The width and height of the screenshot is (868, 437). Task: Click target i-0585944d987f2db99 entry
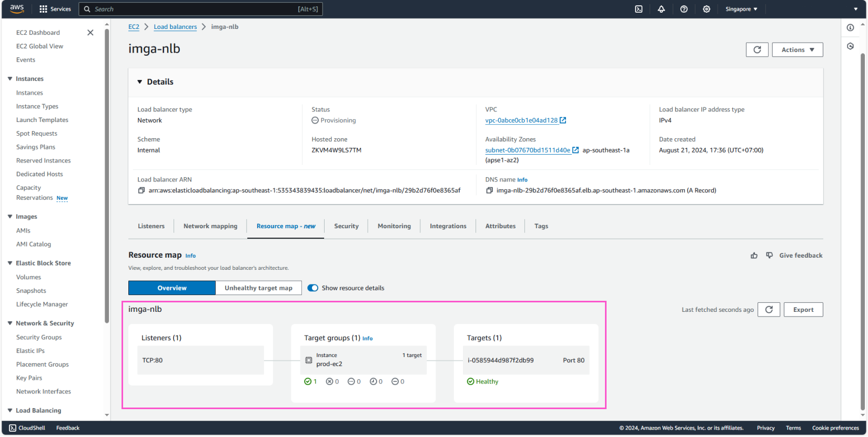[x=526, y=360]
